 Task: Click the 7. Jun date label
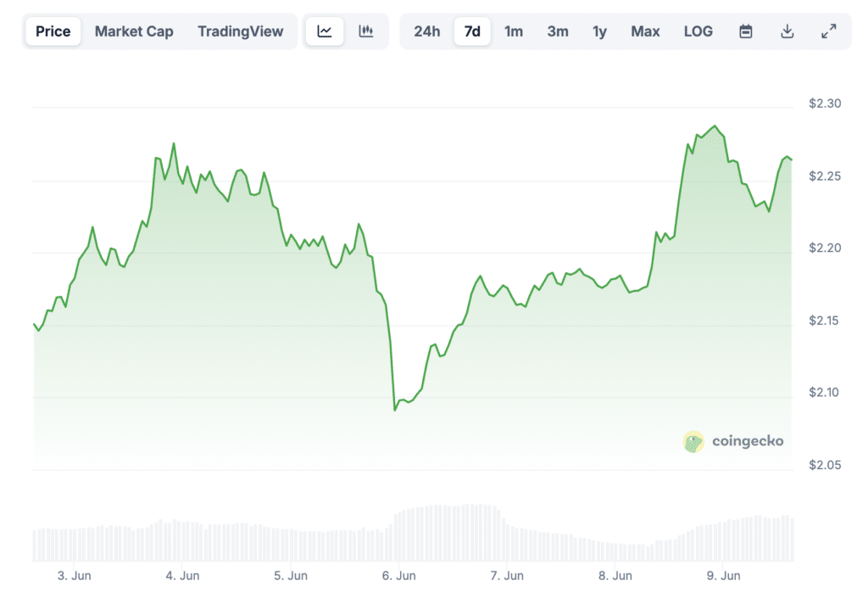tap(507, 576)
